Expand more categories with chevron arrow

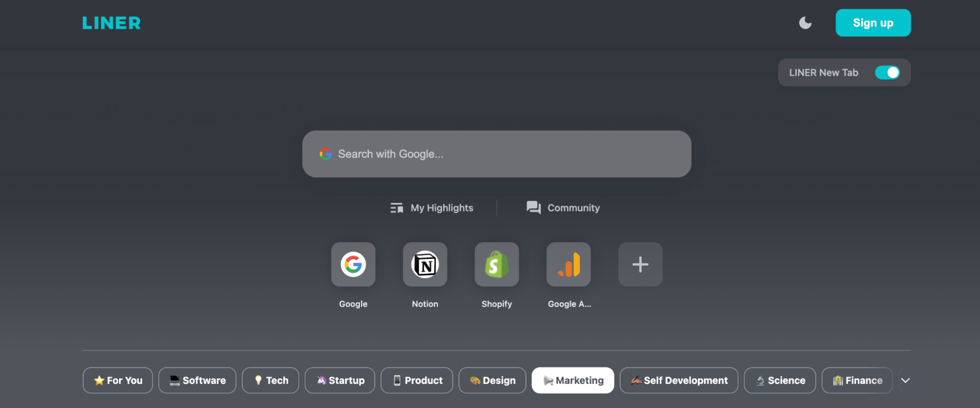point(905,381)
